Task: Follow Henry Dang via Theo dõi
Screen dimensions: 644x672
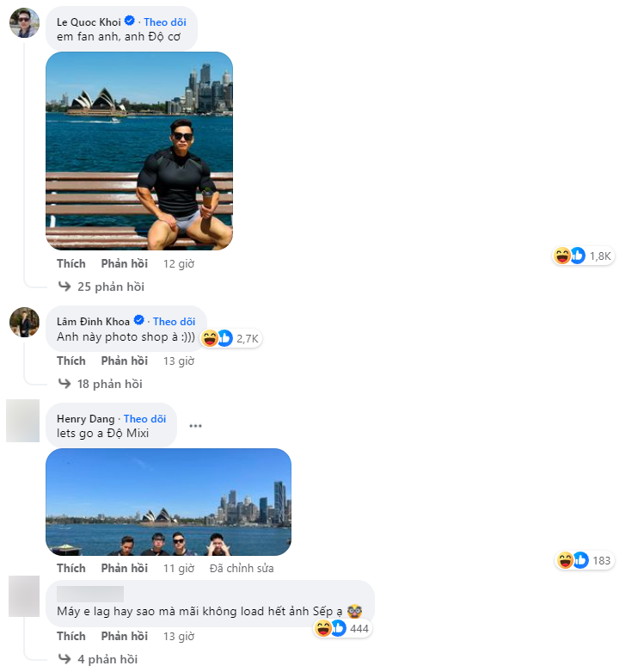Action: tap(144, 419)
